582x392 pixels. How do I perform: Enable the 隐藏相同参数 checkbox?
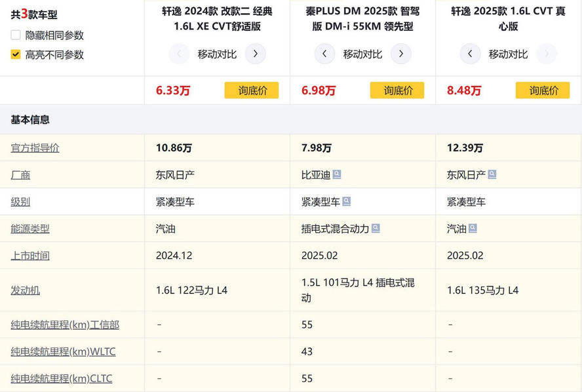(16, 35)
